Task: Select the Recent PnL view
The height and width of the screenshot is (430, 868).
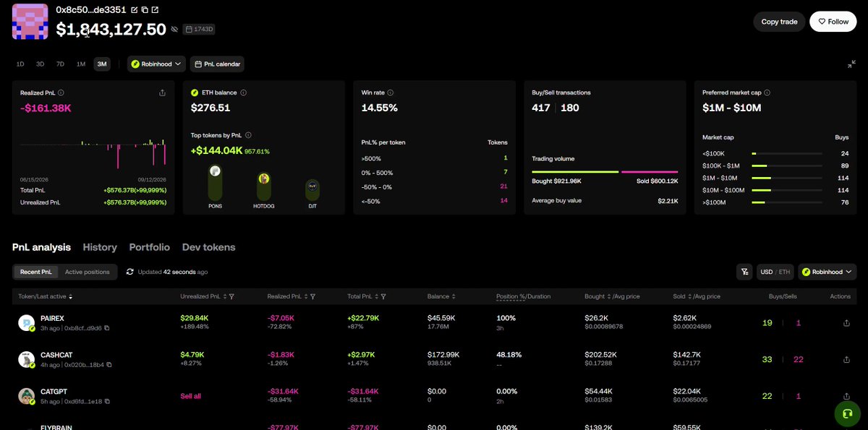Action: pos(35,272)
